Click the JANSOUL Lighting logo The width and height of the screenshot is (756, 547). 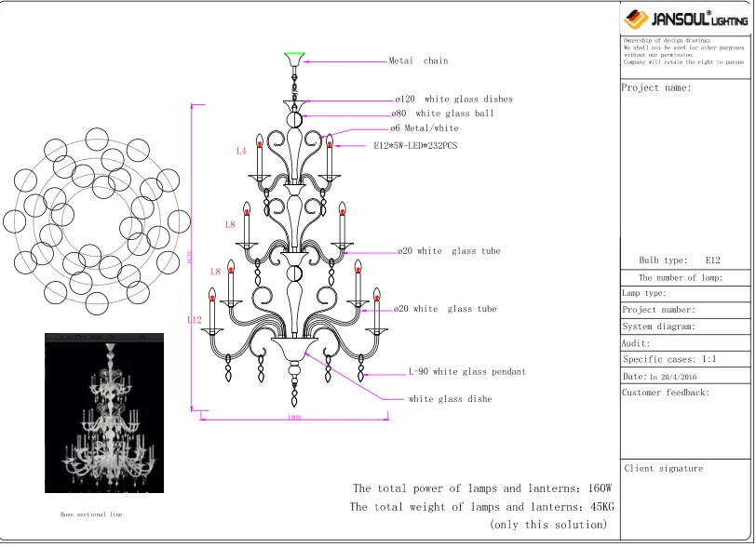click(684, 16)
